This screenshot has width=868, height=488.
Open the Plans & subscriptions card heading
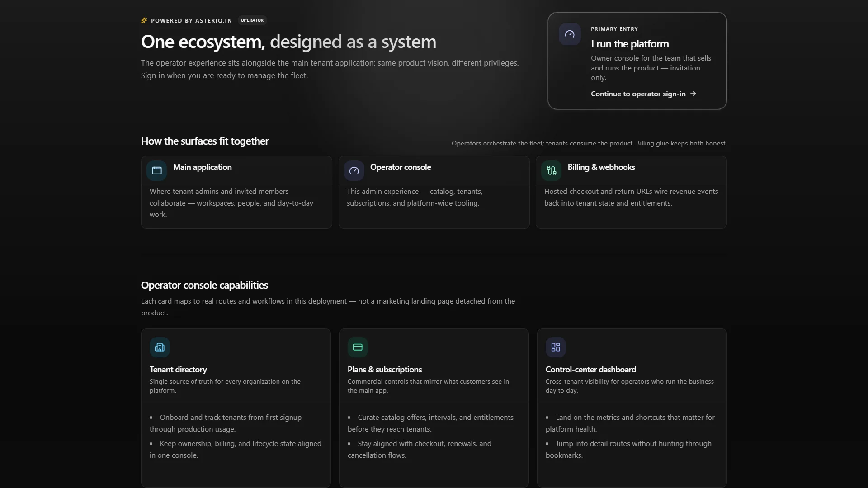(x=385, y=370)
